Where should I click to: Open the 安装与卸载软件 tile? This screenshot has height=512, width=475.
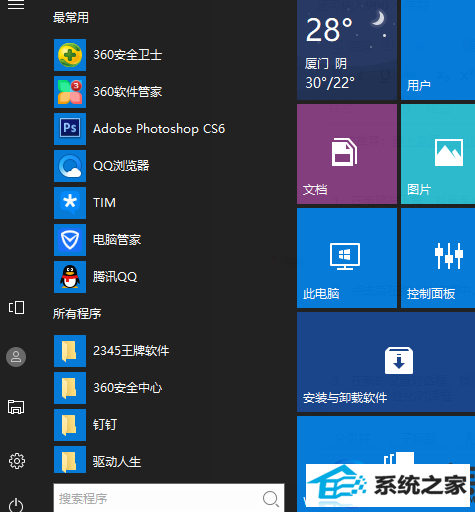386,362
